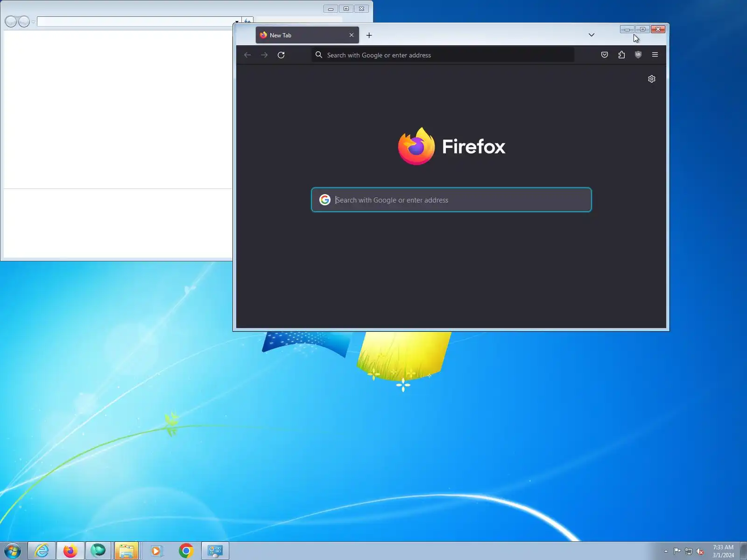This screenshot has width=747, height=560.
Task: Open the Windows Start menu
Action: [x=13, y=551]
